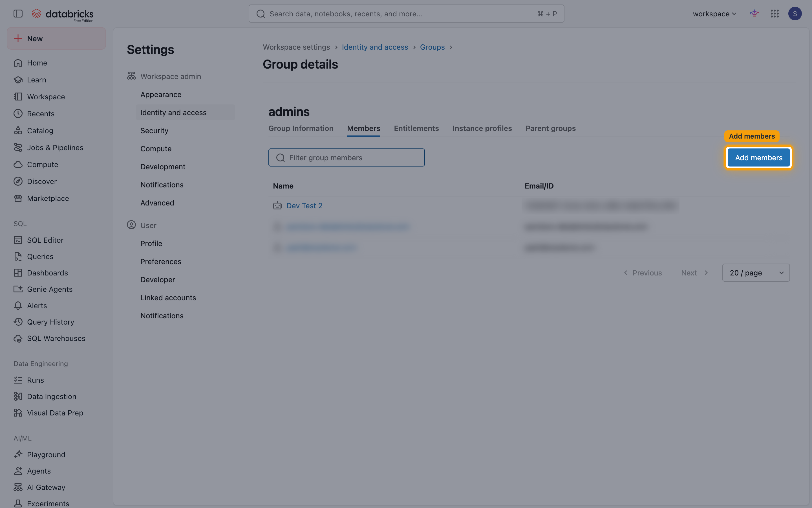Viewport: 812px width, 508px height.
Task: Open the apps grid icon
Action: (x=775, y=14)
